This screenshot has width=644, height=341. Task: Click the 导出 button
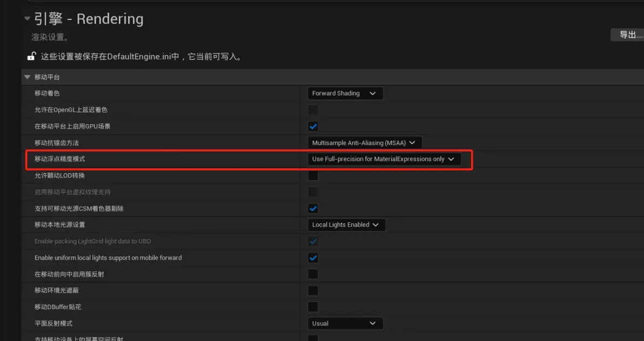(x=627, y=35)
